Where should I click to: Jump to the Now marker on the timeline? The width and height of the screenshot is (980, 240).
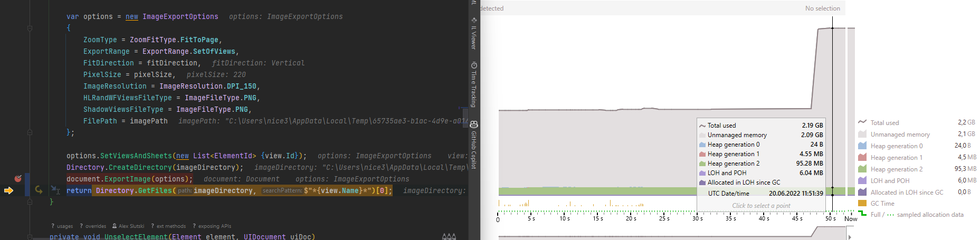tap(851, 219)
